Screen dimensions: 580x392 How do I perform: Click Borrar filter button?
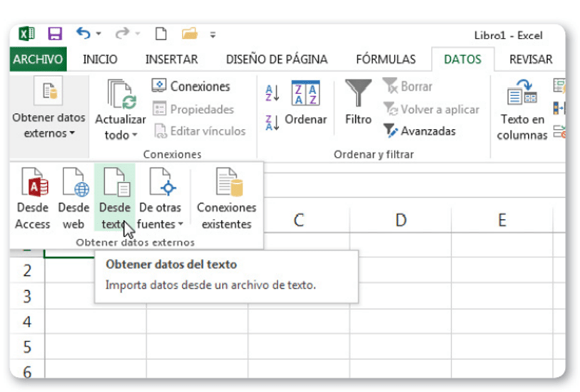coord(407,86)
